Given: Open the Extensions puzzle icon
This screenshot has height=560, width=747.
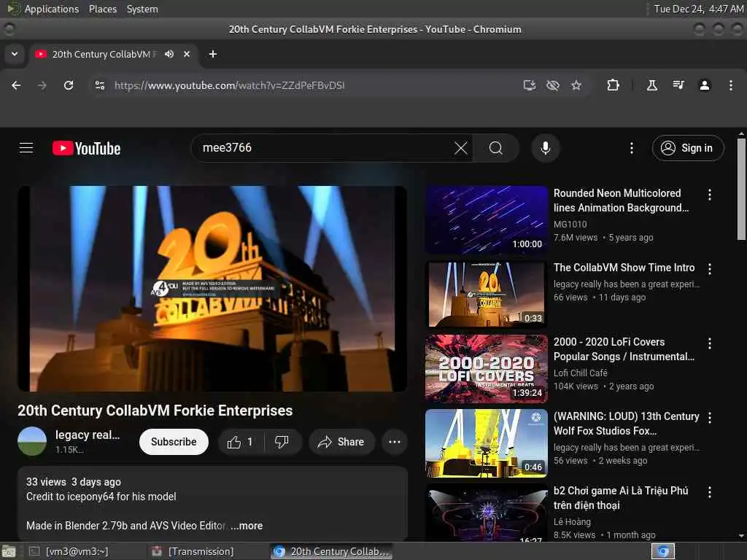Looking at the screenshot, I should [x=613, y=85].
